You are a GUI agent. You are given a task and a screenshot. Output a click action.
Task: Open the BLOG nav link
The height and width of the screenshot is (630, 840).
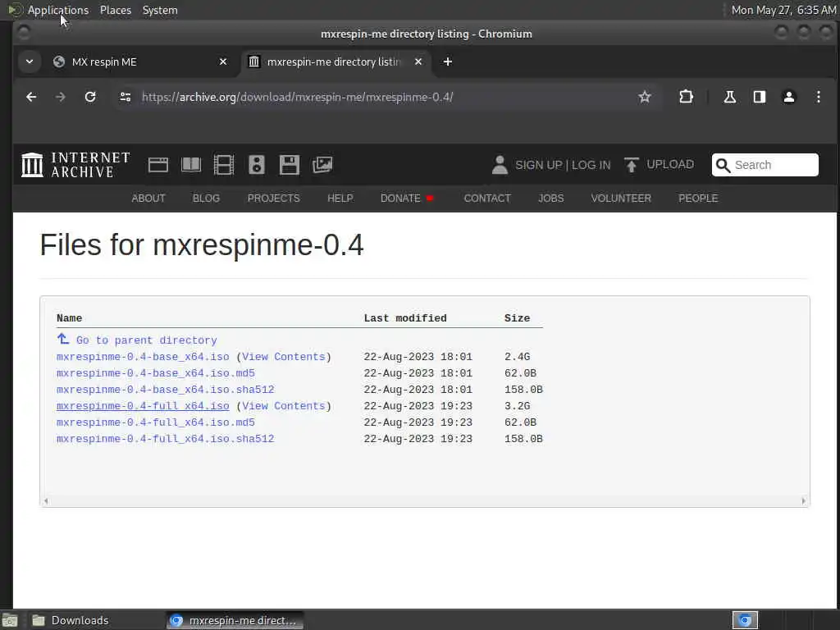[206, 199]
